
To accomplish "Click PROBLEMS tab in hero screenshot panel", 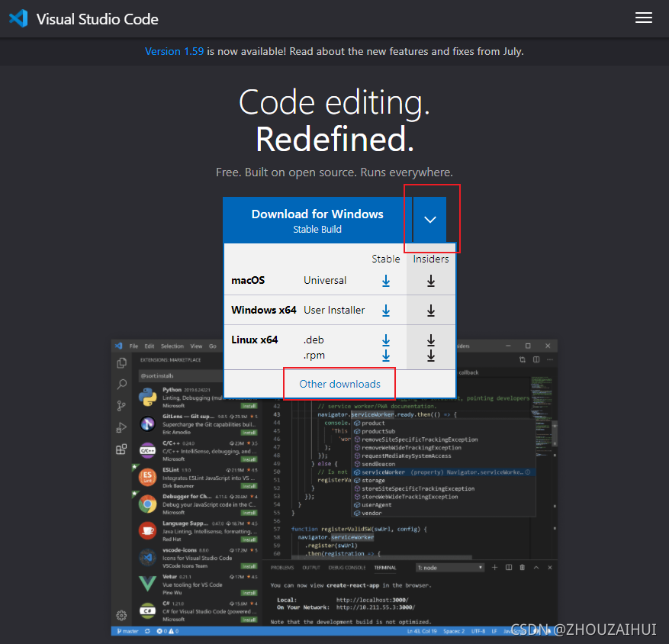I will tap(282, 568).
